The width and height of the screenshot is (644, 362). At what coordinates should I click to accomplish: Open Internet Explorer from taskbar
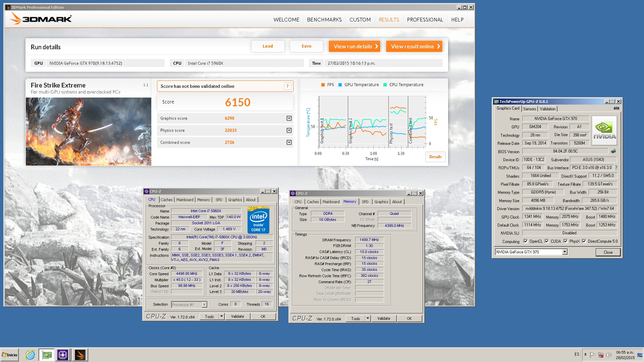30,355
